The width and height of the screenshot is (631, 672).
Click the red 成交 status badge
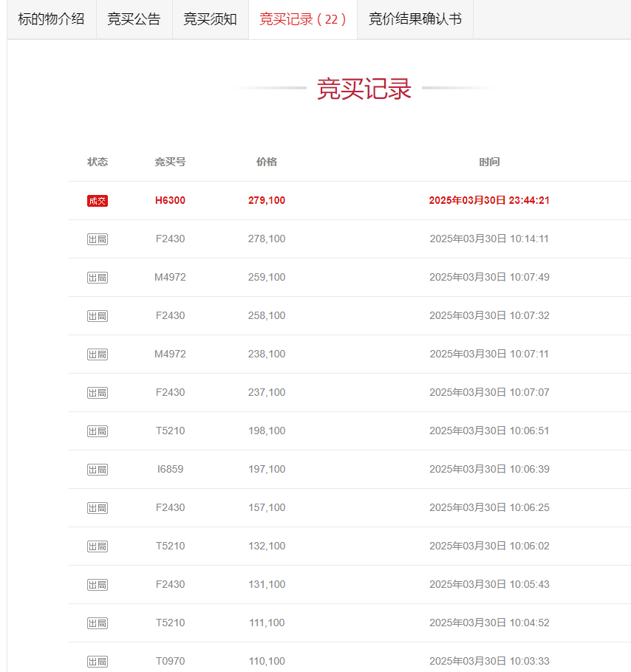coord(98,201)
